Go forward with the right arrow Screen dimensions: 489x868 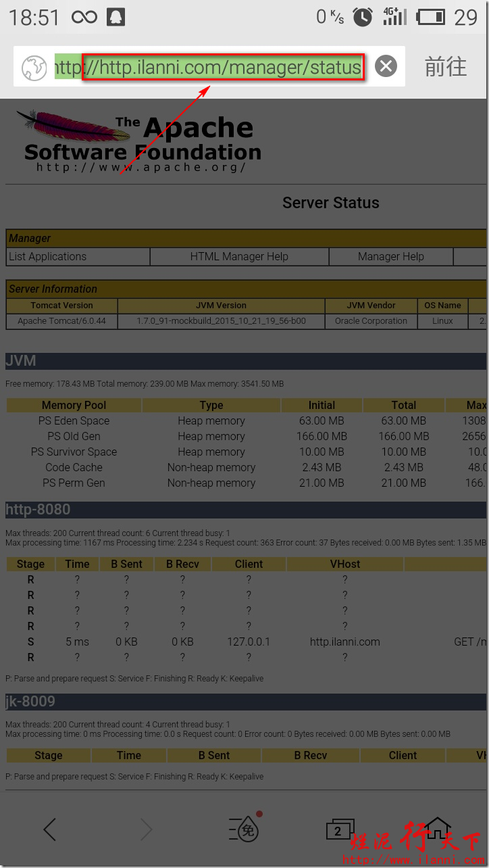point(146,829)
